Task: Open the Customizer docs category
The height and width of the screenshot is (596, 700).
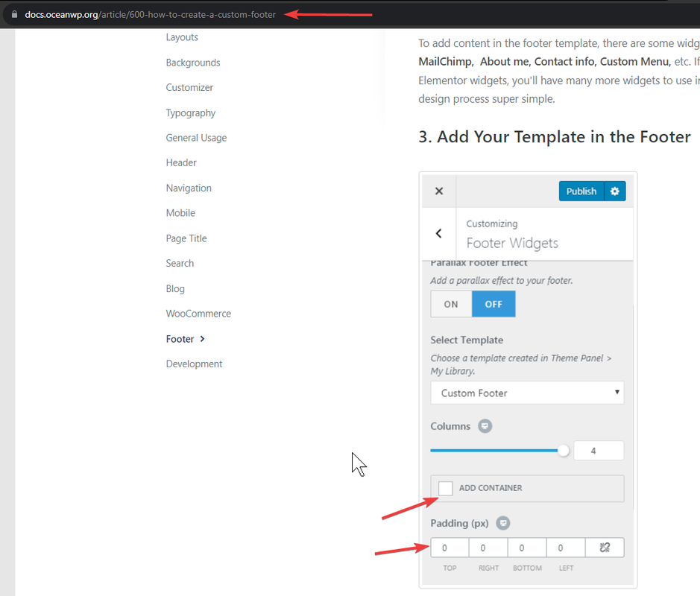Action: [189, 87]
